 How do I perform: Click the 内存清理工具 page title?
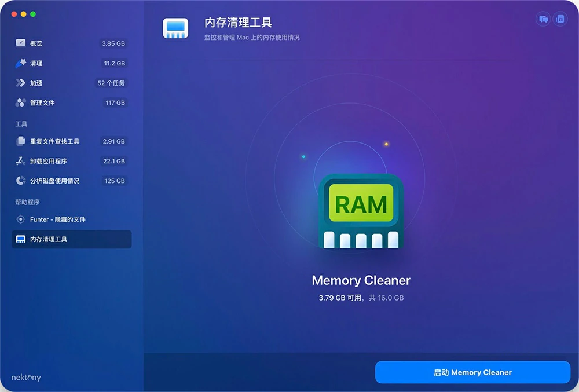pyautogui.click(x=238, y=23)
